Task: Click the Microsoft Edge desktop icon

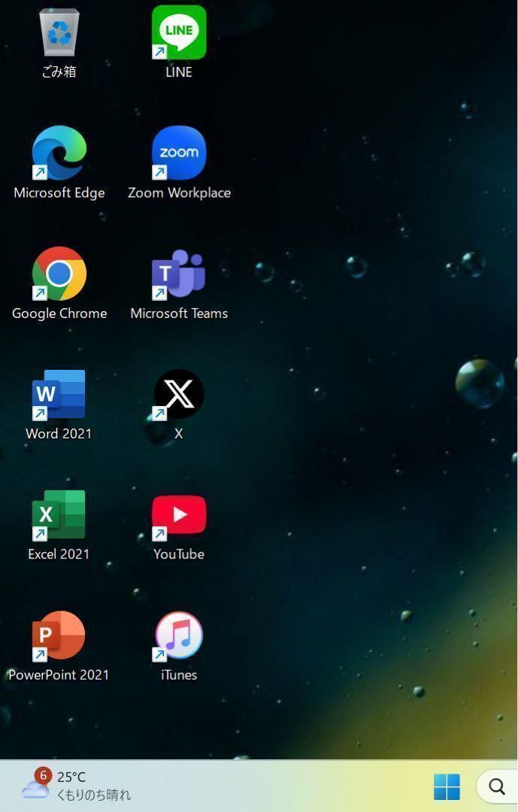Action: pyautogui.click(x=59, y=153)
